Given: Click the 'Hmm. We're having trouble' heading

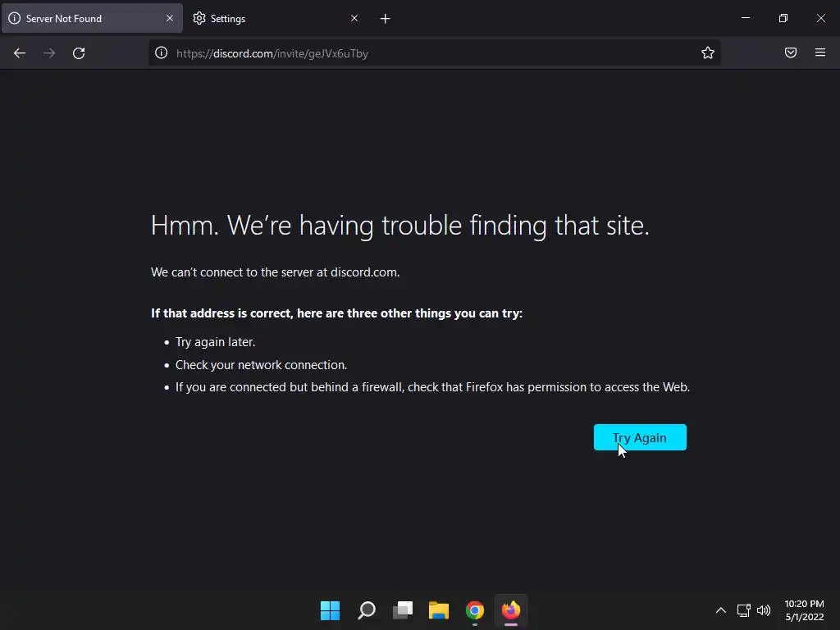Looking at the screenshot, I should tap(399, 226).
